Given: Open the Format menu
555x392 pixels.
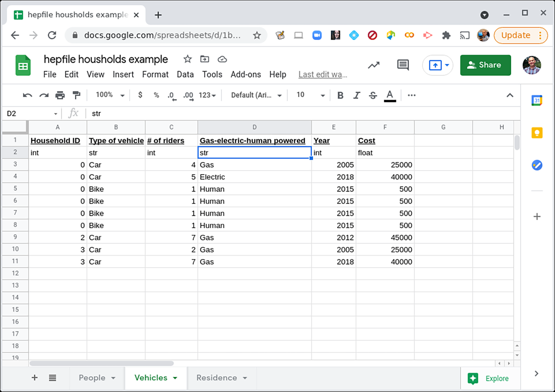Looking at the screenshot, I should click(x=155, y=75).
